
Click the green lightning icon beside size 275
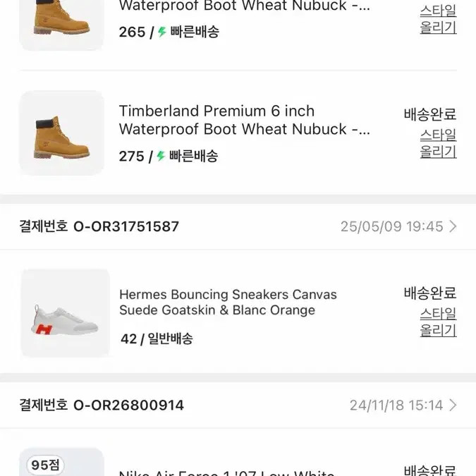click(161, 156)
